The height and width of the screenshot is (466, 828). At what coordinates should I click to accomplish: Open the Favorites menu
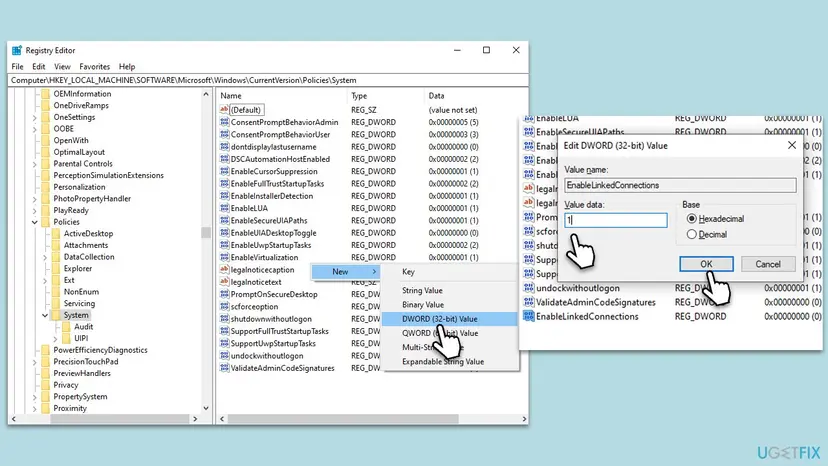point(95,67)
